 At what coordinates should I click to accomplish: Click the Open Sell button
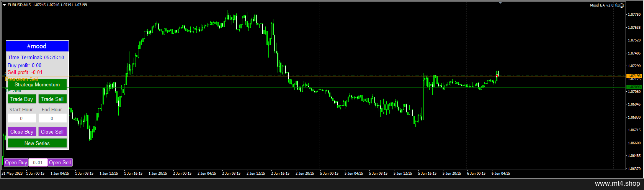60,162
